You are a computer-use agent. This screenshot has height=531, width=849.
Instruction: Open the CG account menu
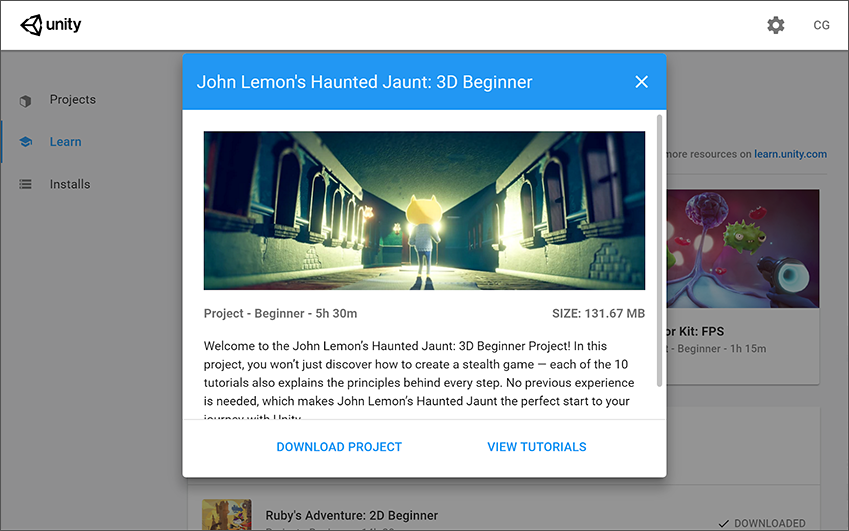pyautogui.click(x=821, y=25)
